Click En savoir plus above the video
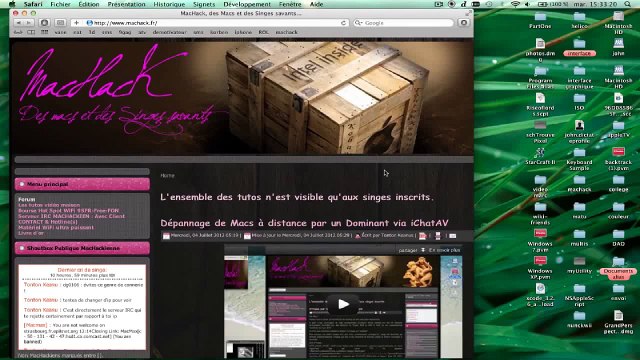640x360 pixels. coord(444,250)
